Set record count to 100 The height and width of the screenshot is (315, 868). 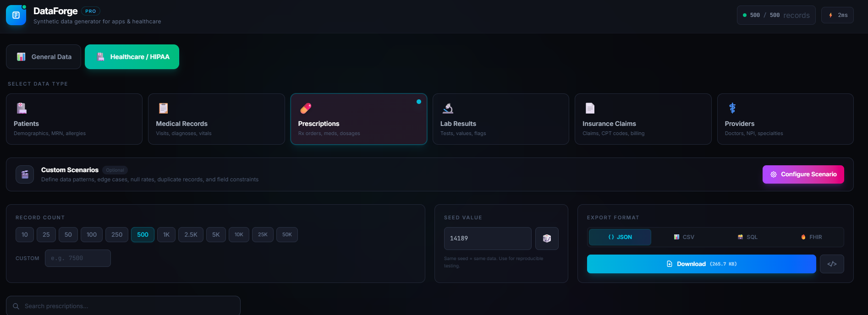click(x=92, y=235)
